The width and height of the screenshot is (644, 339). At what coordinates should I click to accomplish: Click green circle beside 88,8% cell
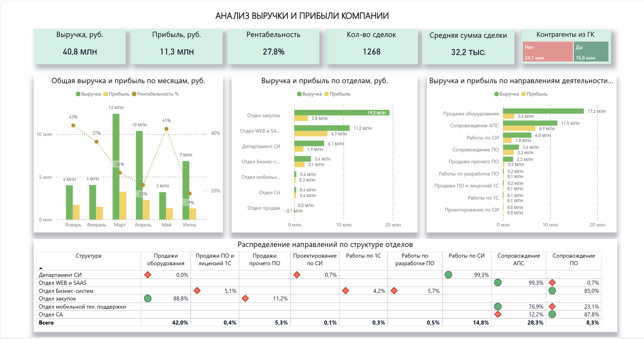[x=148, y=298]
